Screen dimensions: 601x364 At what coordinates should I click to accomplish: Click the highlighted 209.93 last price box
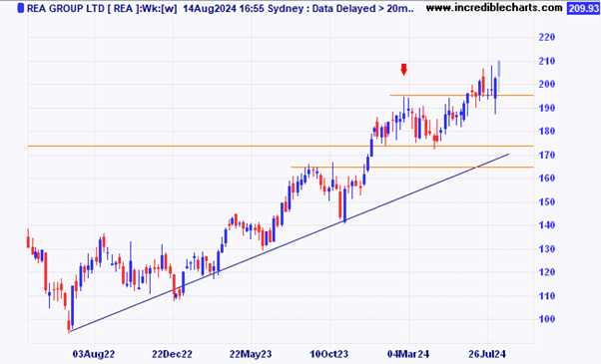[583, 8]
